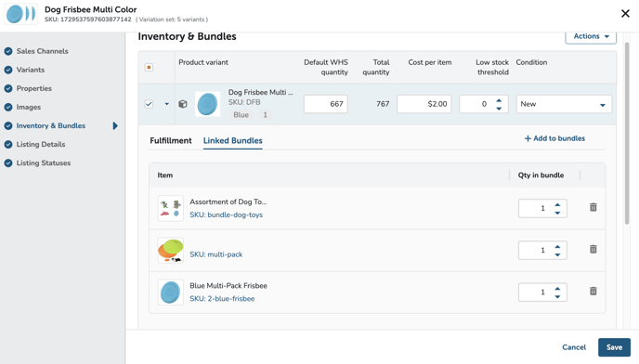
Task: Toggle the select-all variants header checkbox
Action: pyautogui.click(x=149, y=67)
